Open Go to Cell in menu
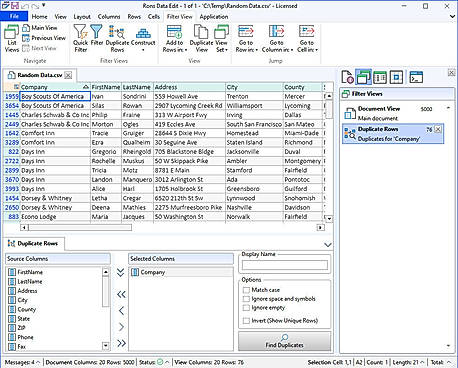 [307, 39]
